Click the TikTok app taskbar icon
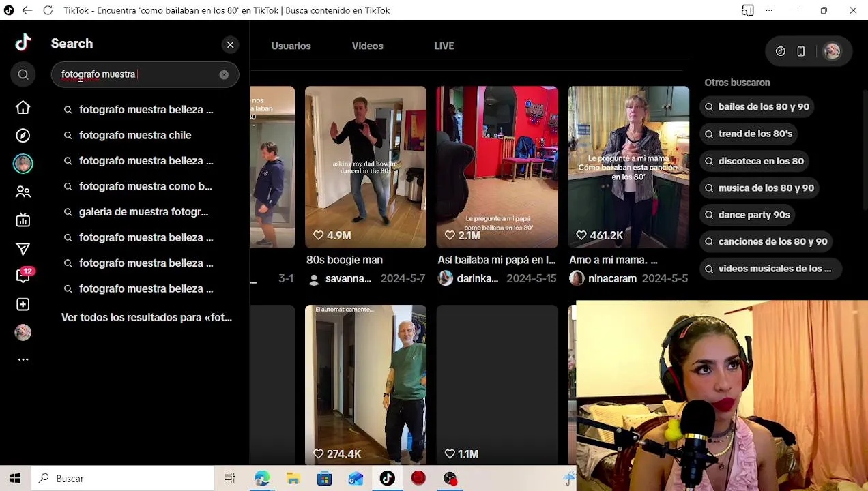The height and width of the screenshot is (491, 868). click(388, 479)
